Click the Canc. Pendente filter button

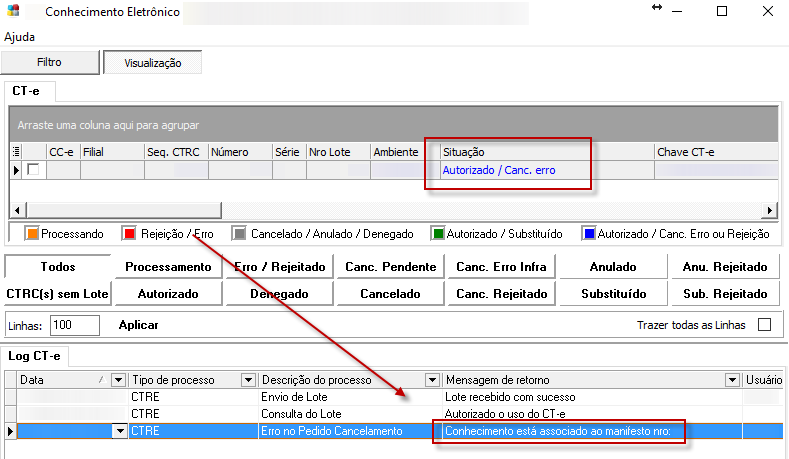(x=390, y=267)
